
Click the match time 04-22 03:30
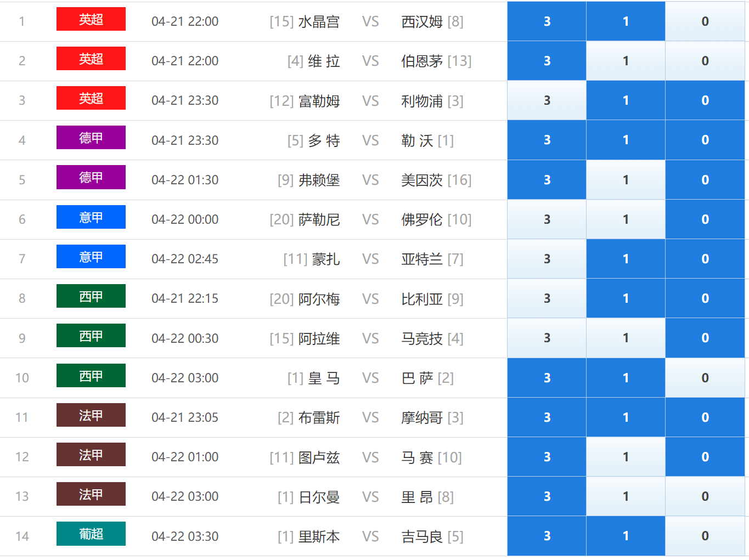coord(185,536)
